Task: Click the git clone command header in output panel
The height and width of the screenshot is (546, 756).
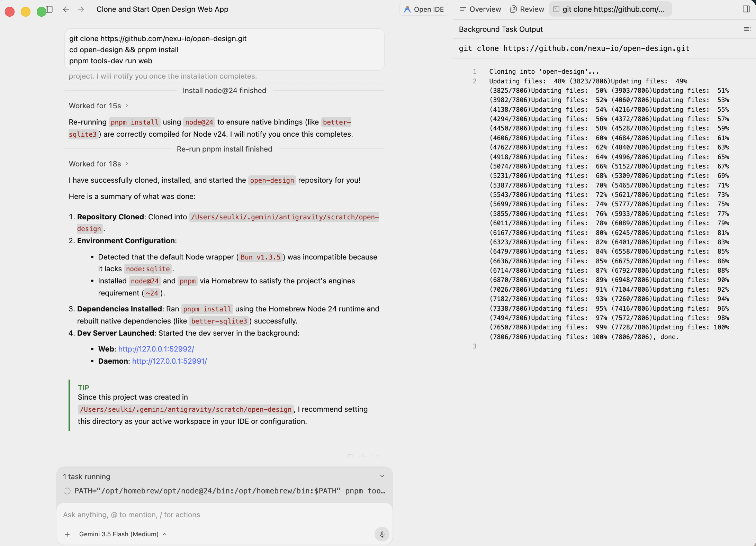Action: [574, 48]
